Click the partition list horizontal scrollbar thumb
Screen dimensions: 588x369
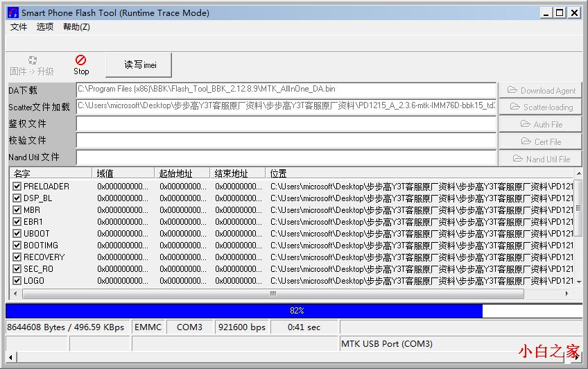click(273, 293)
